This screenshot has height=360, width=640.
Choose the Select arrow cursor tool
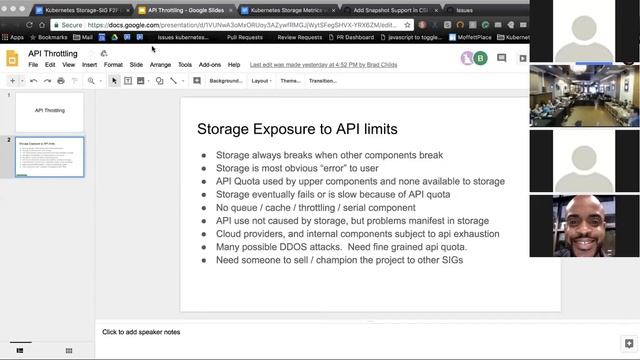coord(114,81)
